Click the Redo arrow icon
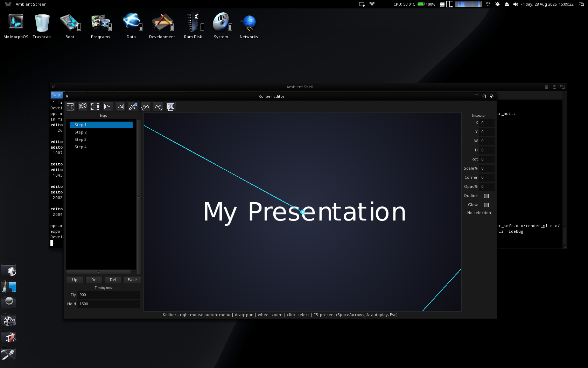588x368 pixels. pos(158,107)
